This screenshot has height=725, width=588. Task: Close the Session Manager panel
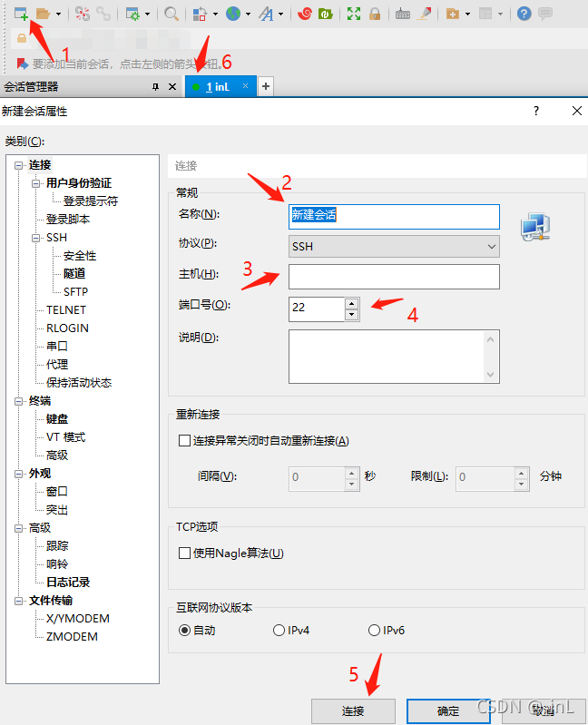[172, 86]
